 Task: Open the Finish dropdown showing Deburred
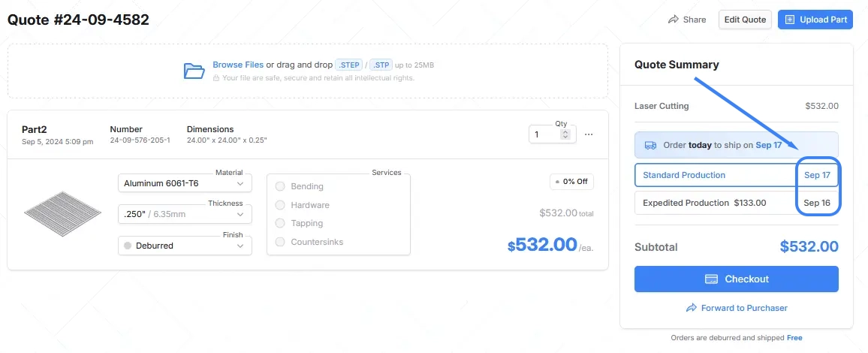tap(185, 246)
